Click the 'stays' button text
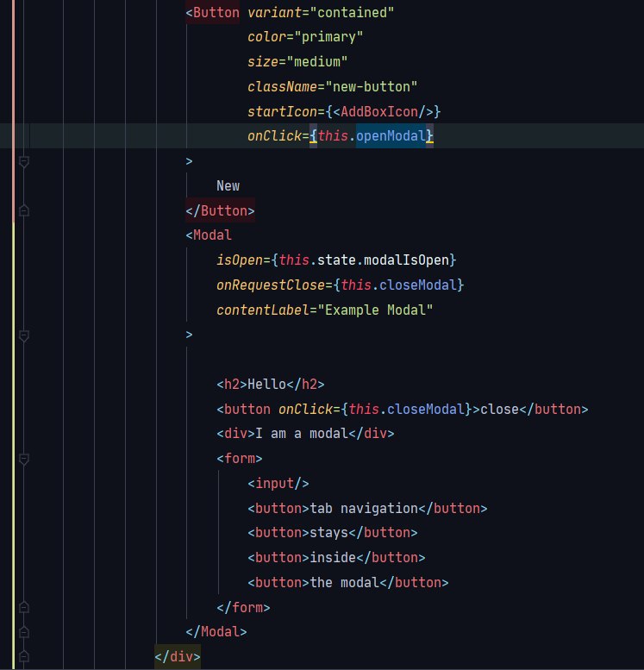This screenshot has width=644, height=670. 328,532
